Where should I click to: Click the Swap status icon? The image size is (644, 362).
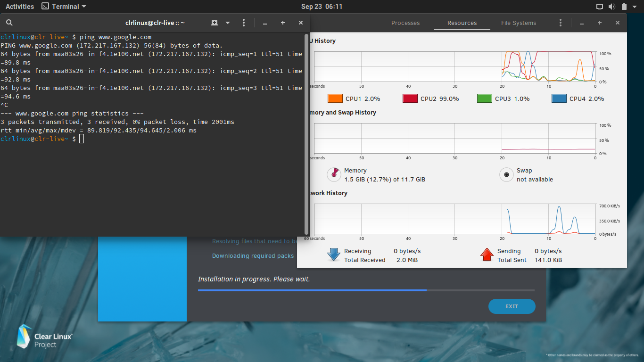(x=506, y=174)
